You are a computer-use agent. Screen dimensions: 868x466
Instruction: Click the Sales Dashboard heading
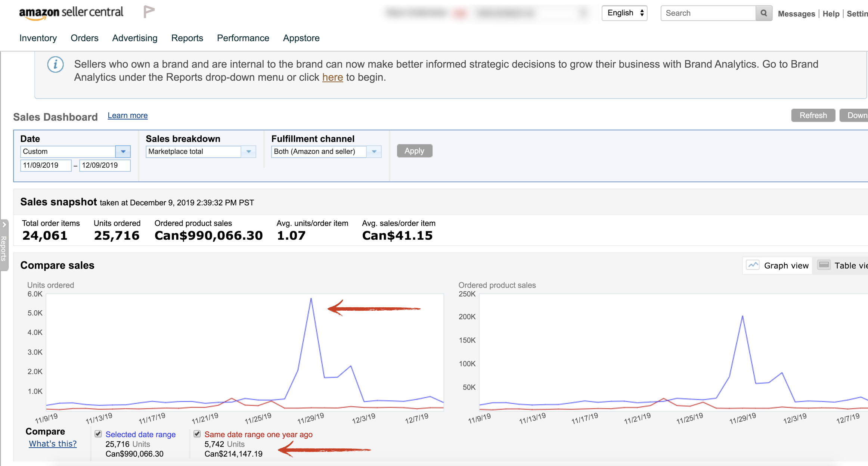click(55, 117)
